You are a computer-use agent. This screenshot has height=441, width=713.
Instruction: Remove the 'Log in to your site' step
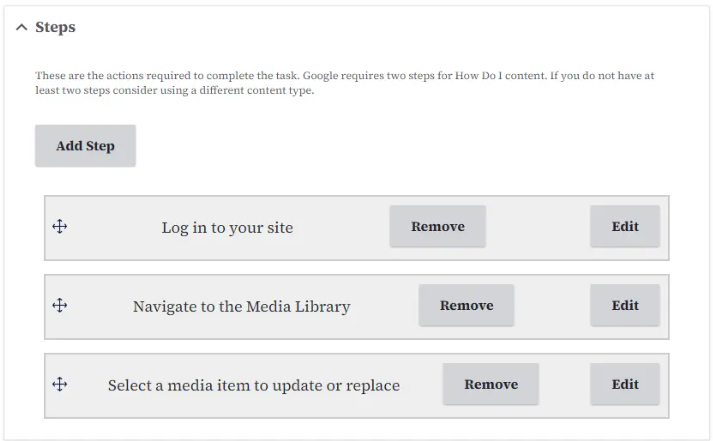tap(437, 226)
